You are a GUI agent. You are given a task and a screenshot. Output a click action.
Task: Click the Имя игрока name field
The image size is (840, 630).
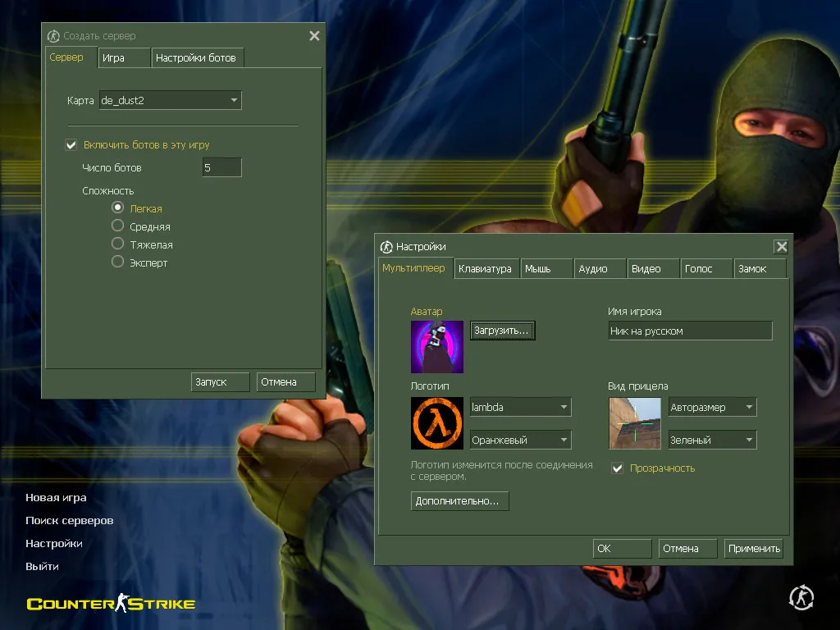(x=690, y=331)
